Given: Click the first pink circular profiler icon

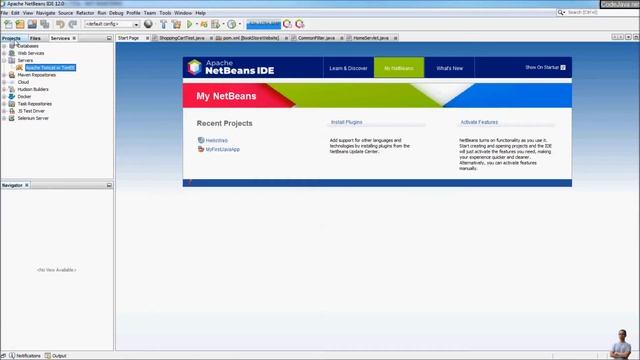Looking at the screenshot, I should [287, 24].
